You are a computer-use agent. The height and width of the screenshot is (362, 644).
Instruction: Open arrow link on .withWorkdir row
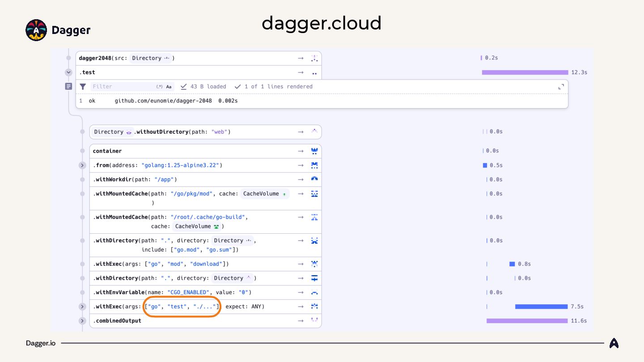pyautogui.click(x=301, y=180)
